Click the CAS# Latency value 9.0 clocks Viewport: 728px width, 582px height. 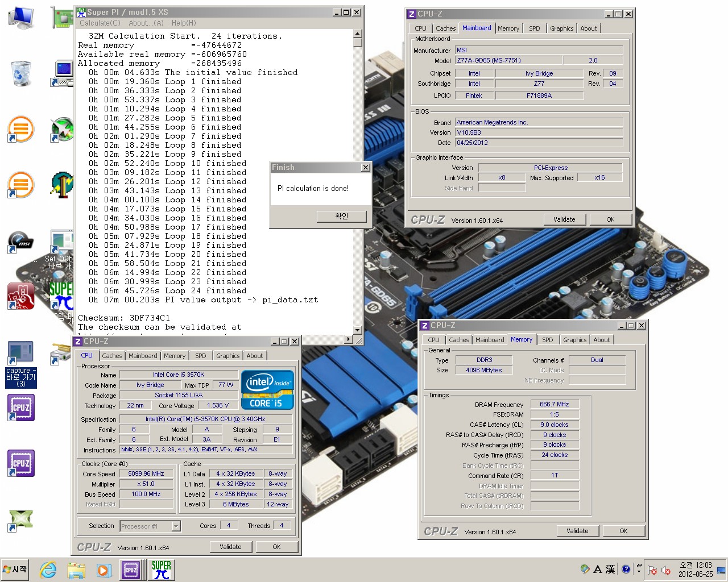pyautogui.click(x=555, y=425)
